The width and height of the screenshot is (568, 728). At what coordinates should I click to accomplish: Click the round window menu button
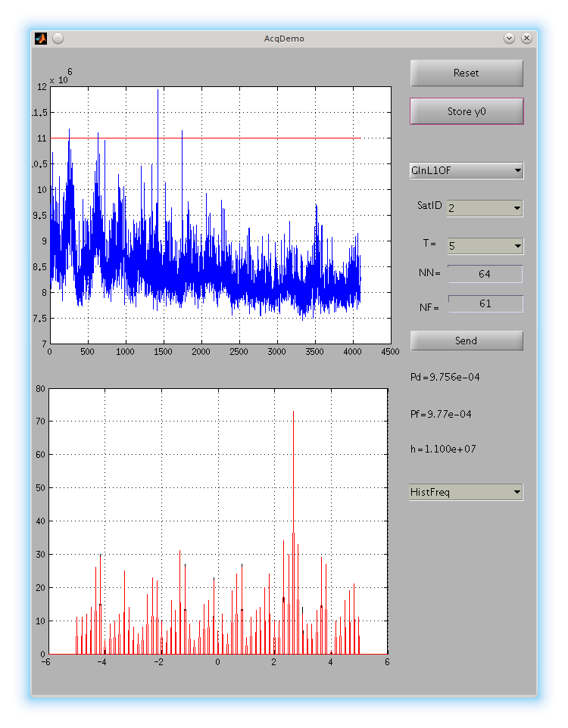pyautogui.click(x=58, y=39)
